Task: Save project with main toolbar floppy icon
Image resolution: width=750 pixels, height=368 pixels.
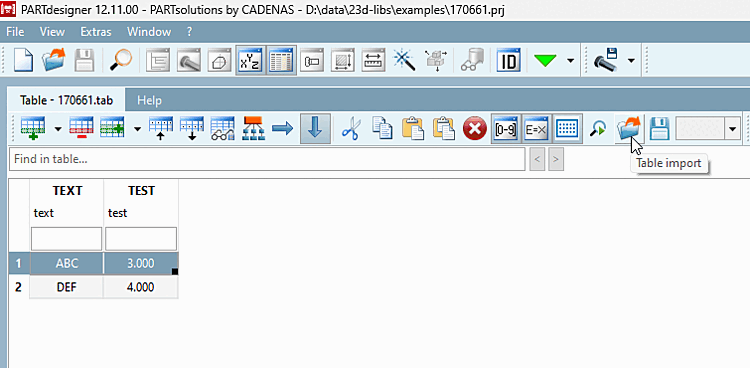Action: [84, 60]
